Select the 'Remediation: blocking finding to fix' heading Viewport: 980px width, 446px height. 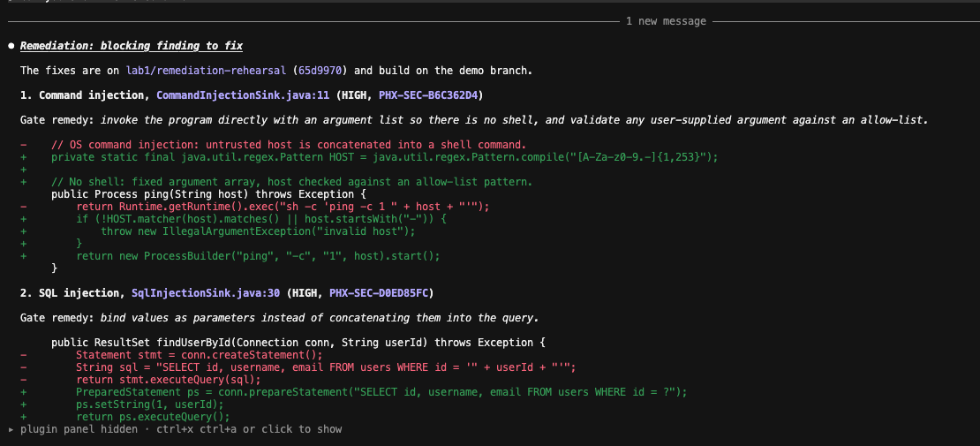pyautogui.click(x=132, y=46)
